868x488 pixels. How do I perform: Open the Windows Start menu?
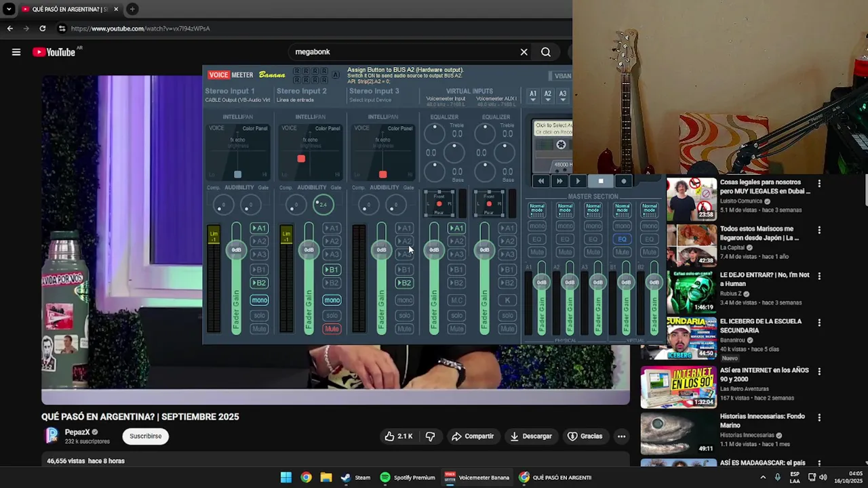[286, 477]
